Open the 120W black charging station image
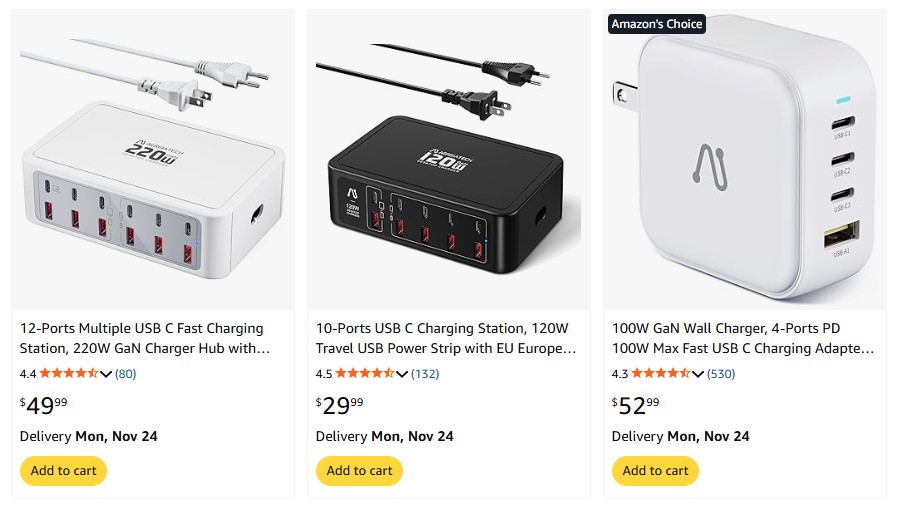The width and height of the screenshot is (898, 506). click(449, 160)
